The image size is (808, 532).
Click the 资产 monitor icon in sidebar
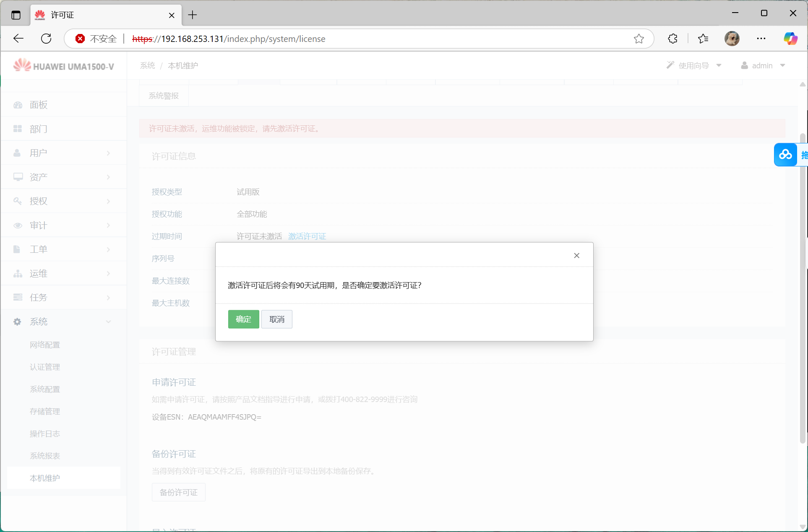(18, 177)
